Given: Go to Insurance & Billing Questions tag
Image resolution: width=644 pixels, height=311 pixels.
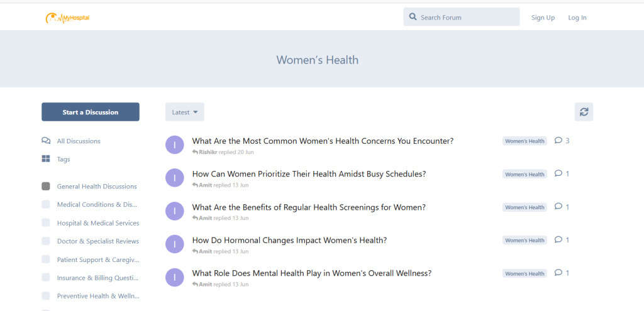Looking at the screenshot, I should 97,278.
